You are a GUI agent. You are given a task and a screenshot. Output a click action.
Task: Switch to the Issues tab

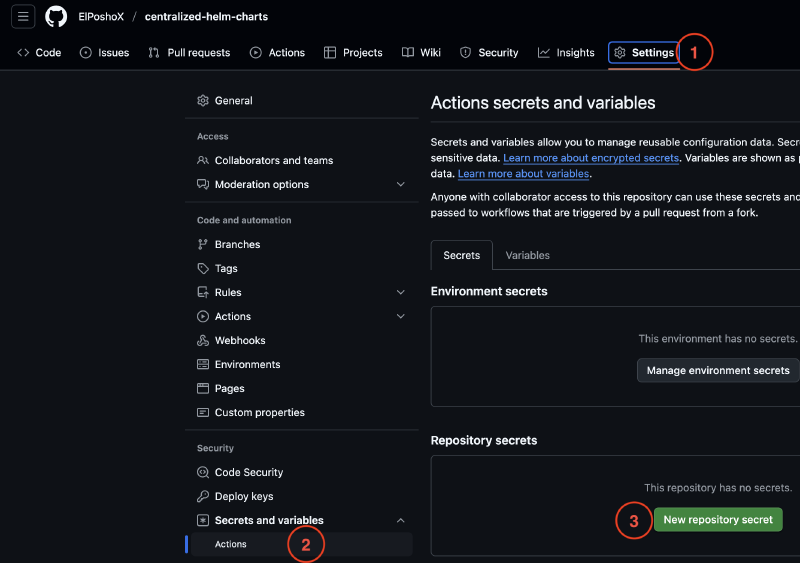[x=105, y=53]
